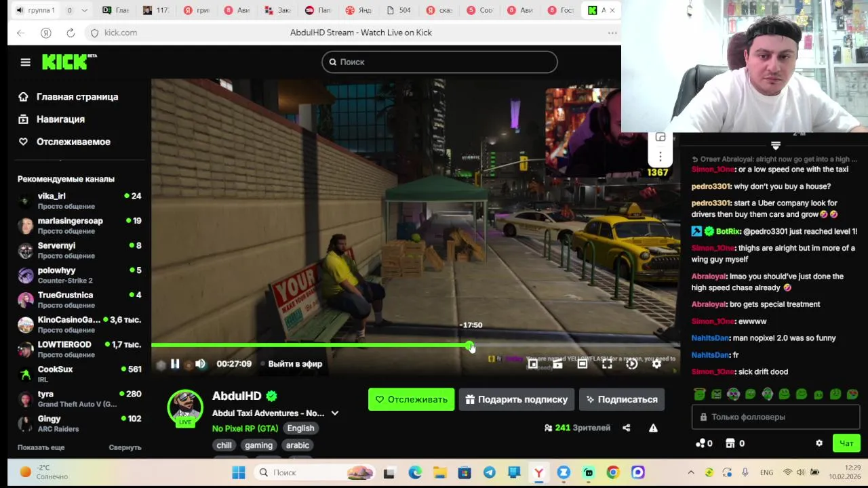Open Google Chrome from the taskbar
This screenshot has width=868, height=488.
pos(613,472)
